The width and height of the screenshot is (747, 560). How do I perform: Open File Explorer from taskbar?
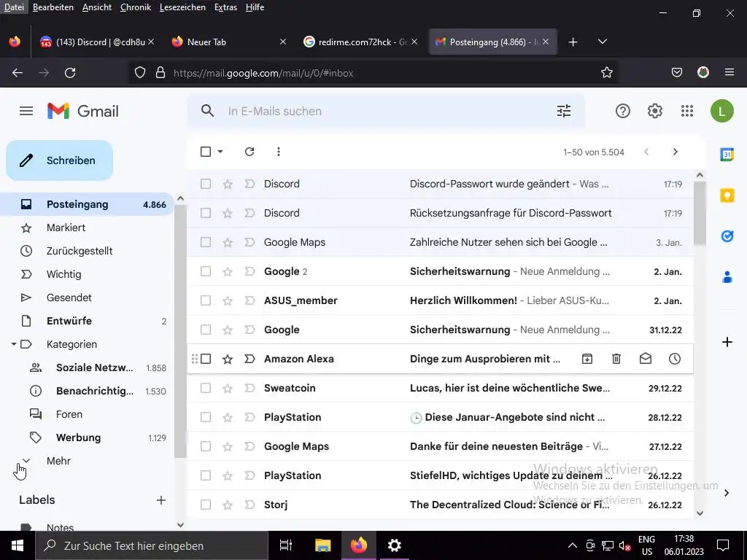point(322,545)
